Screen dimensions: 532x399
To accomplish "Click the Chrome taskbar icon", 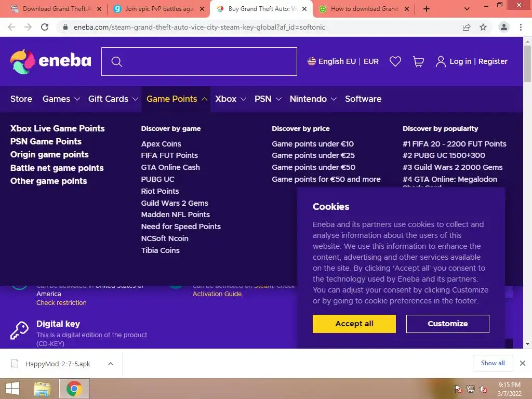I will [x=74, y=389].
